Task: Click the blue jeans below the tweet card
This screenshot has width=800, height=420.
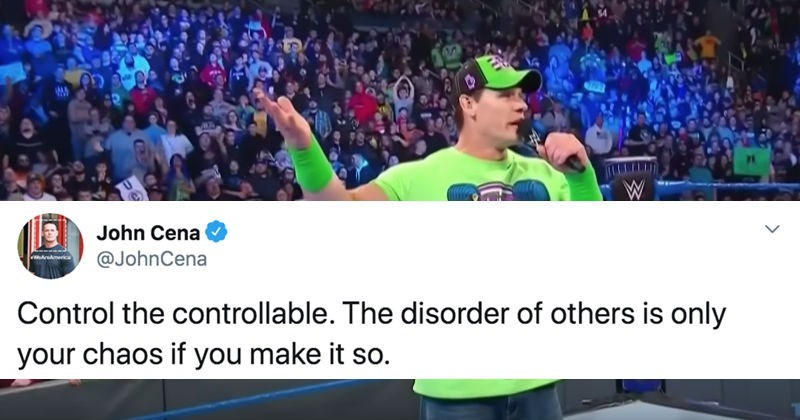Action: coord(491,406)
